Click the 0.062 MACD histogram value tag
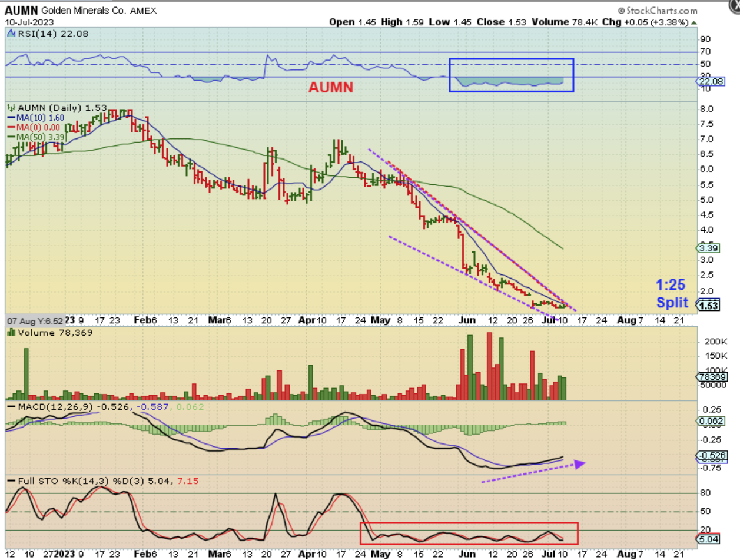 coord(711,421)
